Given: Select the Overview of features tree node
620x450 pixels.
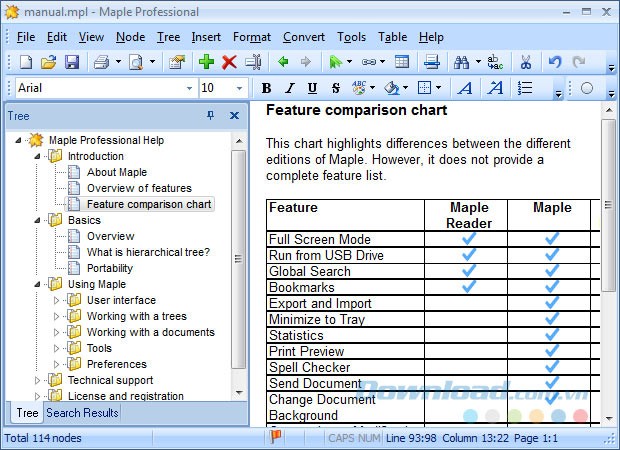Looking at the screenshot, I should pos(138,188).
